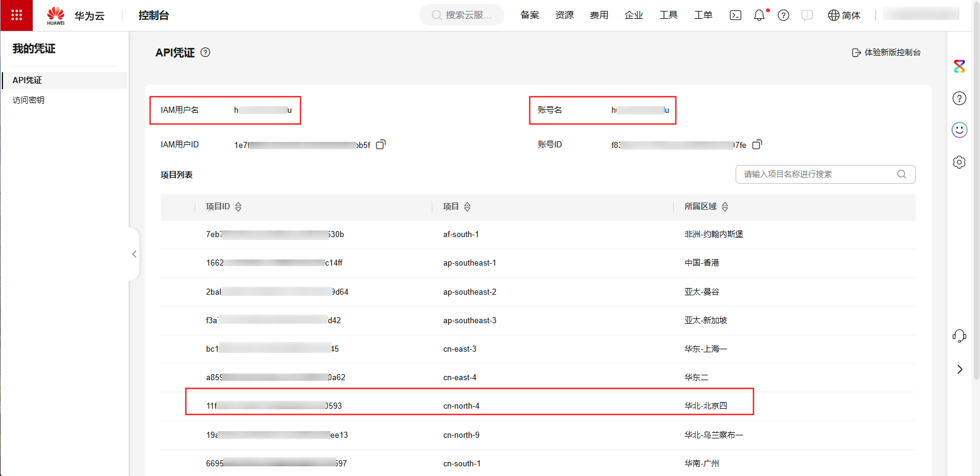Click region 华北-北京四
This screenshot has height=476, width=980.
tap(706, 406)
